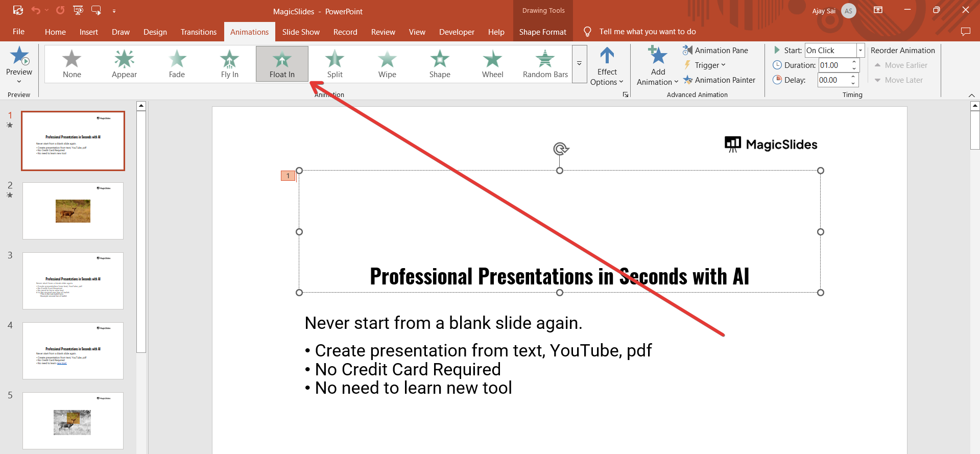Viewport: 980px width, 454px height.
Task: Select the None animation option
Action: point(72,64)
